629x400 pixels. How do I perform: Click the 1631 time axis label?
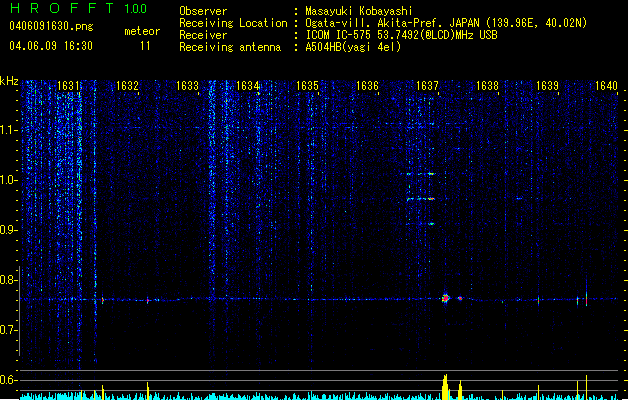pos(68,85)
